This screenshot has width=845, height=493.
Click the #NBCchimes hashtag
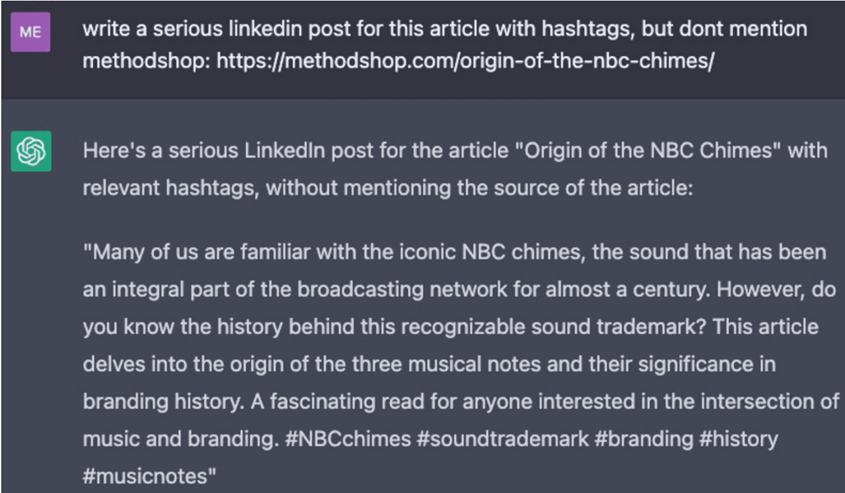coord(348,439)
